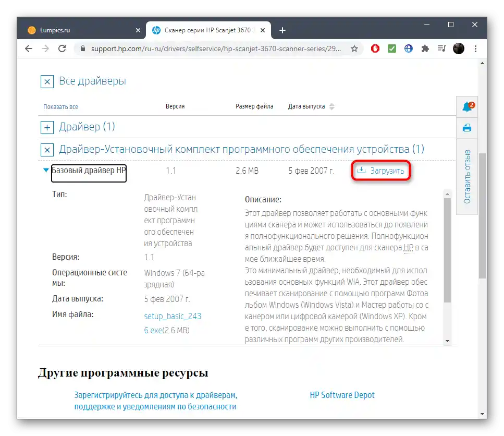Click the browser forward arrow
This screenshot has width=504, height=436.
[x=45, y=49]
